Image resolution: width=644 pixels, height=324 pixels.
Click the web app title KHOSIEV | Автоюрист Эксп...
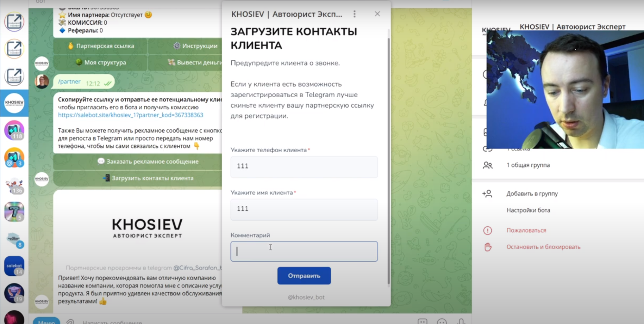(287, 14)
